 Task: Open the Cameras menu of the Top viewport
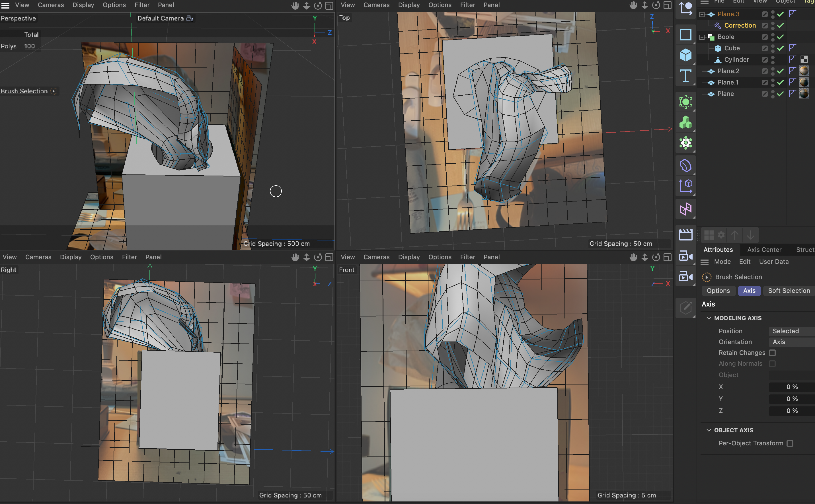pyautogui.click(x=376, y=5)
